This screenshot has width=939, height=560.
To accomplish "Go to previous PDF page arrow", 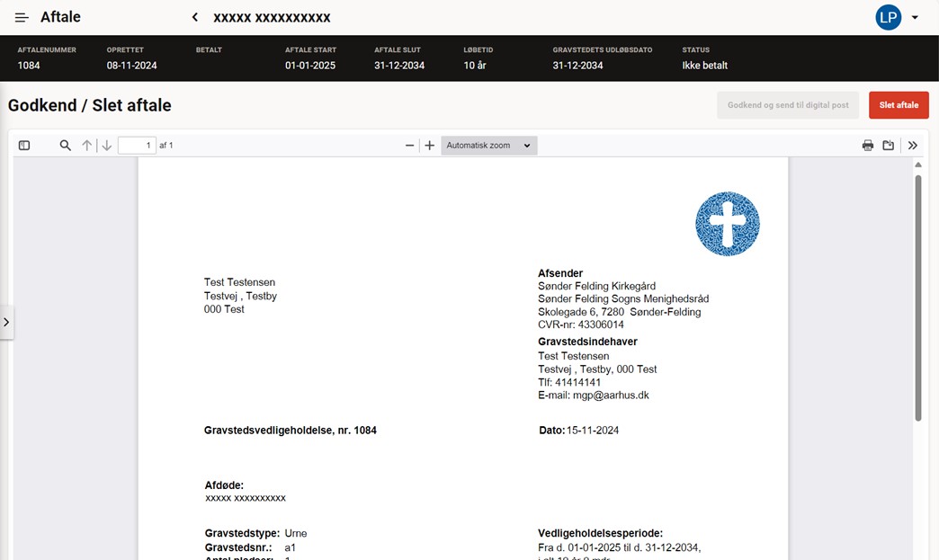I will click(x=87, y=146).
